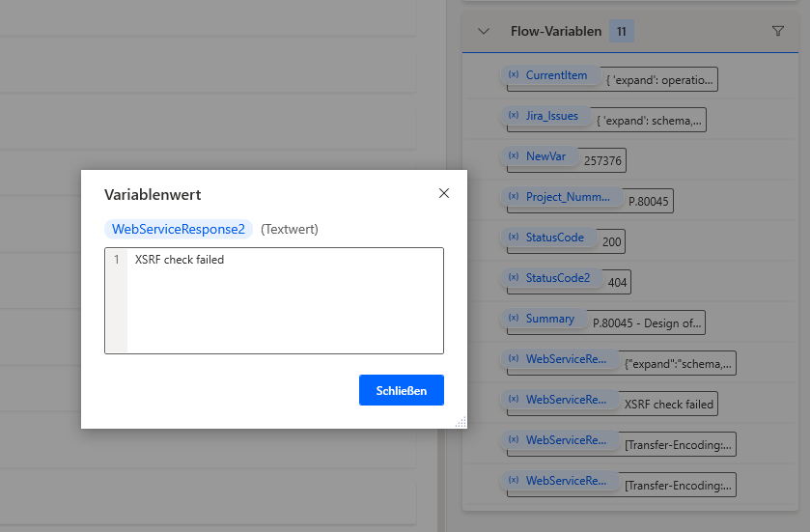
Task: Click the value P.80045 - Design of...
Action: coord(647,323)
